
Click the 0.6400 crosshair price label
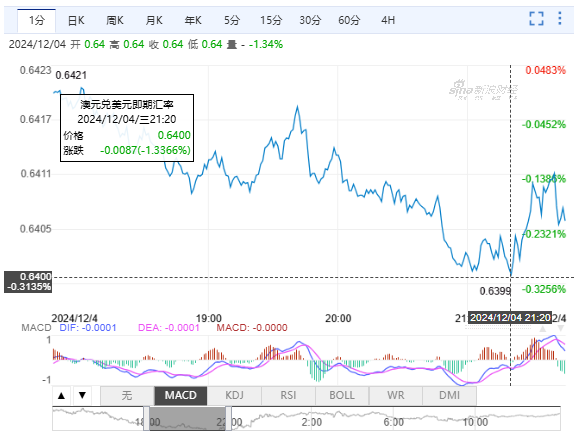pyautogui.click(x=28, y=282)
